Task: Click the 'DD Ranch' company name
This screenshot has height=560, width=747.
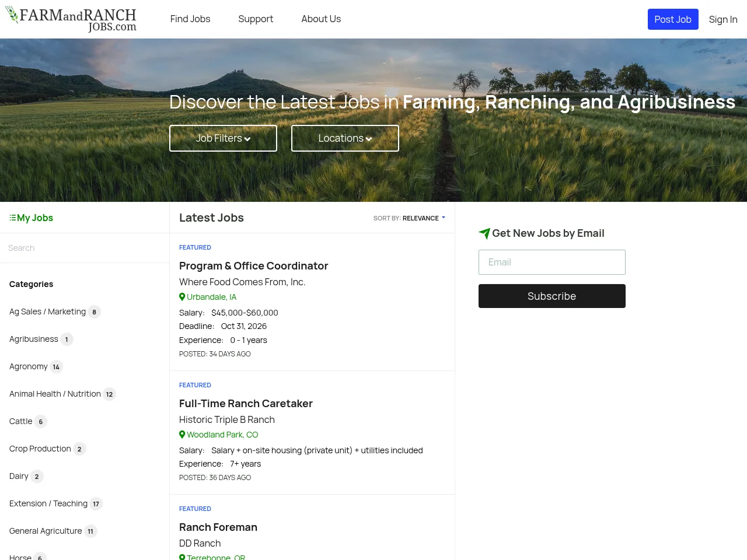Action: (200, 543)
